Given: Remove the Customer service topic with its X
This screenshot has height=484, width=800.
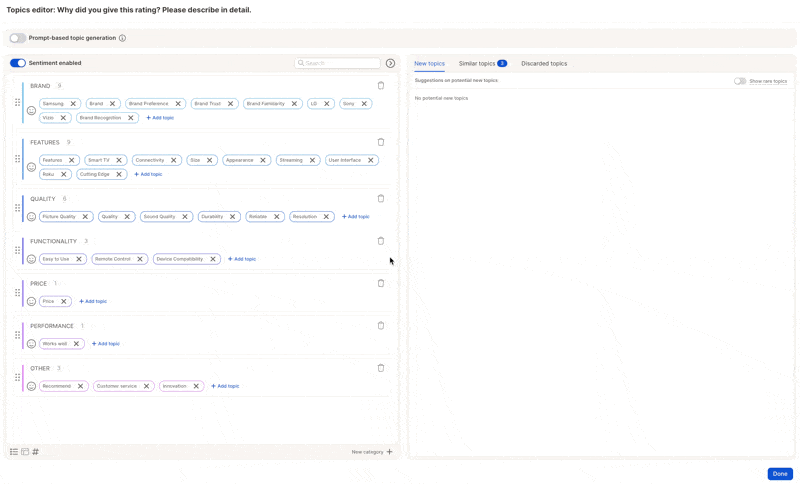Looking at the screenshot, I should 146,386.
